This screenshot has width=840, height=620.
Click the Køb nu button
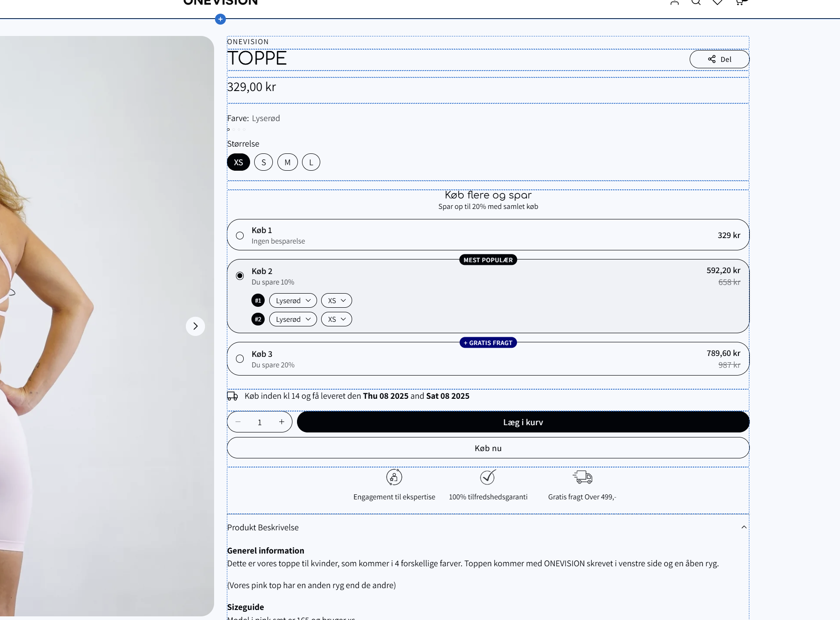tap(488, 448)
